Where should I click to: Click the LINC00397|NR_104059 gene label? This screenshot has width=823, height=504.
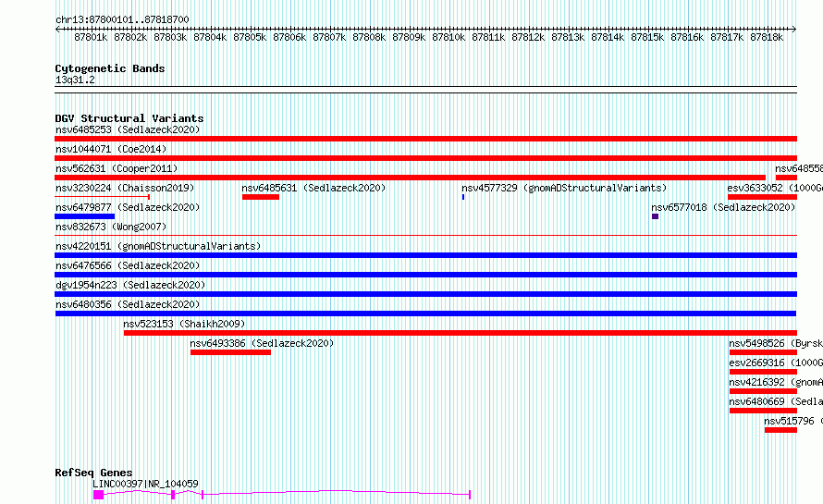[145, 484]
